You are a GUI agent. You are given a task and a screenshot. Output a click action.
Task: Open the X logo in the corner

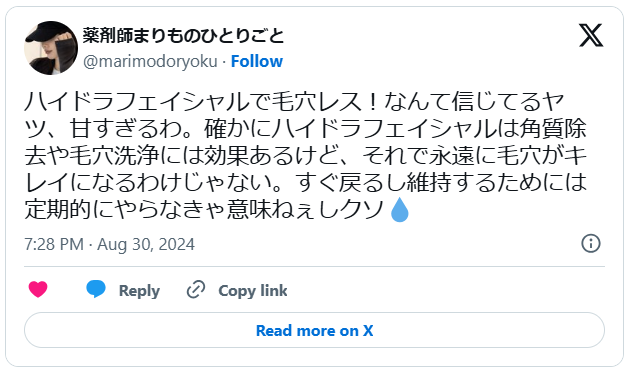[591, 35]
